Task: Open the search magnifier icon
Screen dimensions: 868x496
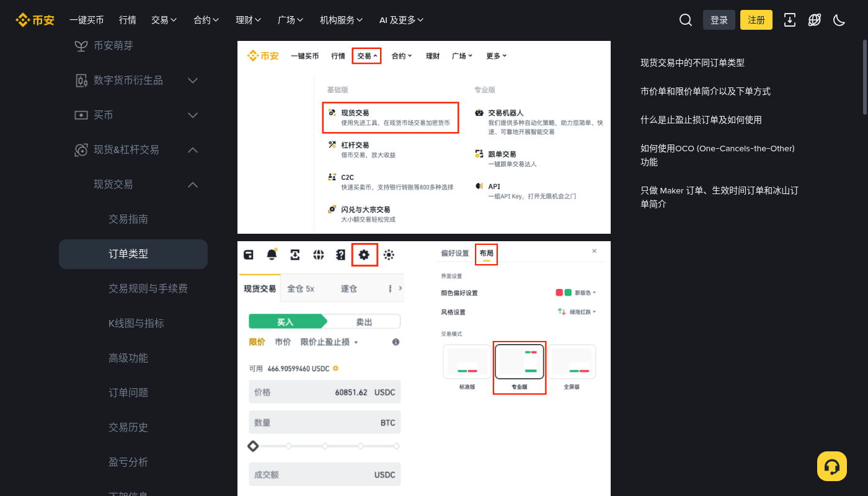Action: click(x=685, y=20)
